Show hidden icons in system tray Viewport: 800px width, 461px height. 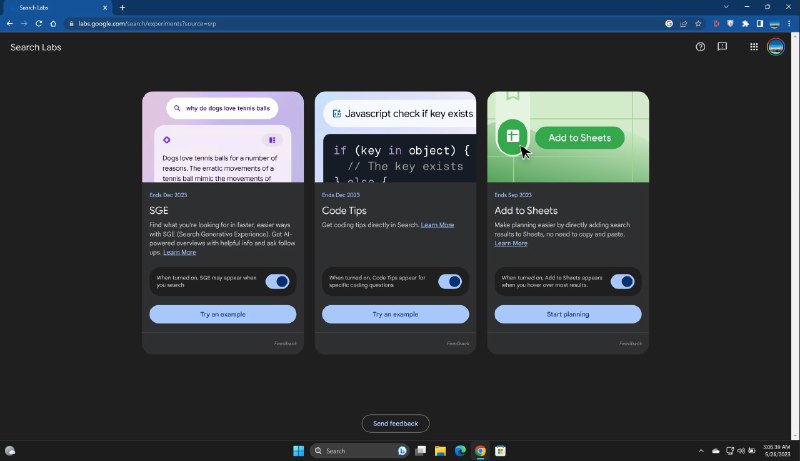[x=700, y=451]
